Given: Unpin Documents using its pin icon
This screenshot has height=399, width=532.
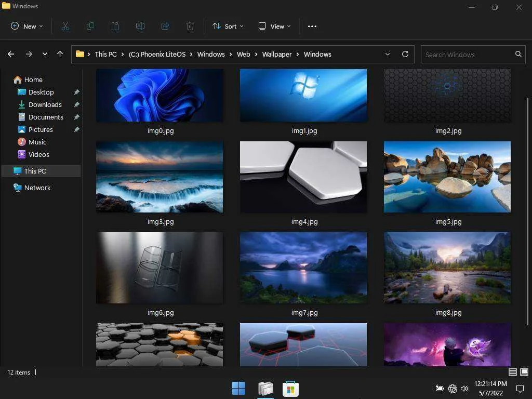Looking at the screenshot, I should tap(77, 117).
